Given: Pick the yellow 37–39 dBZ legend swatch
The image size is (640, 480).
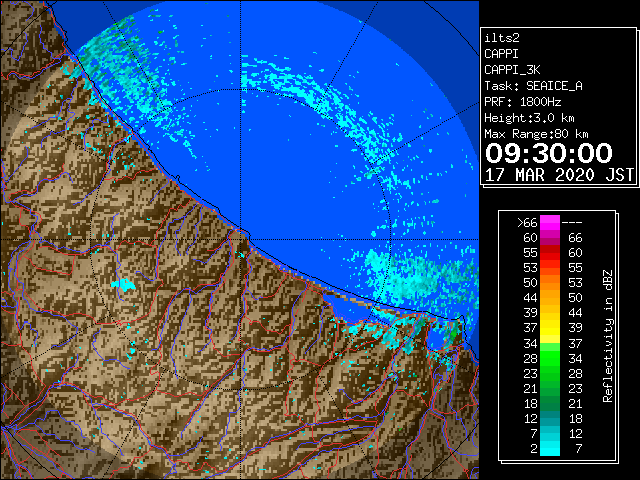Looking at the screenshot, I should point(550,328).
